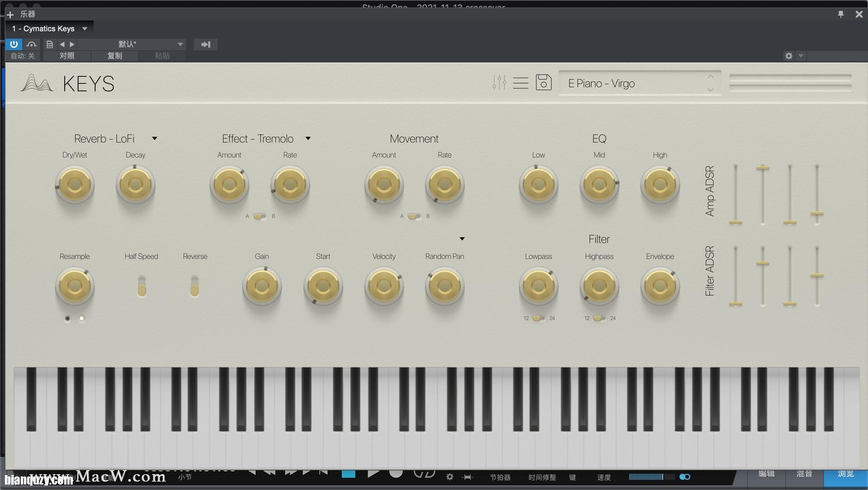Click the first Amp ADSR slider handle

tap(736, 222)
